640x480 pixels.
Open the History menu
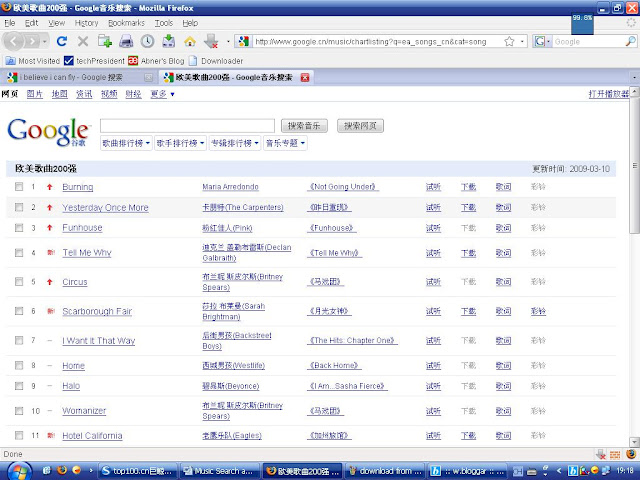[x=87, y=23]
